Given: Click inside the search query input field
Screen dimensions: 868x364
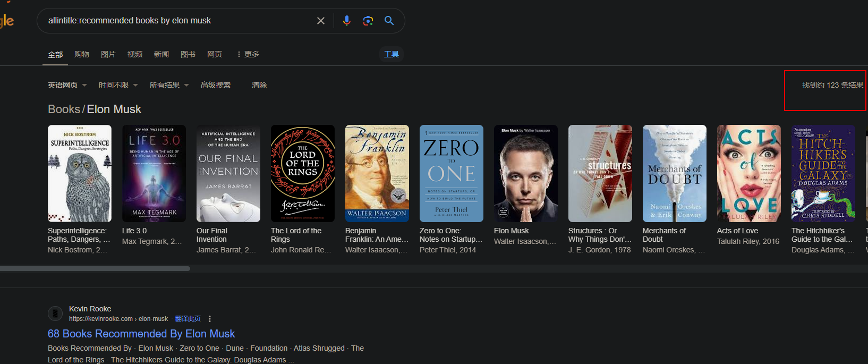Looking at the screenshot, I should coord(175,21).
